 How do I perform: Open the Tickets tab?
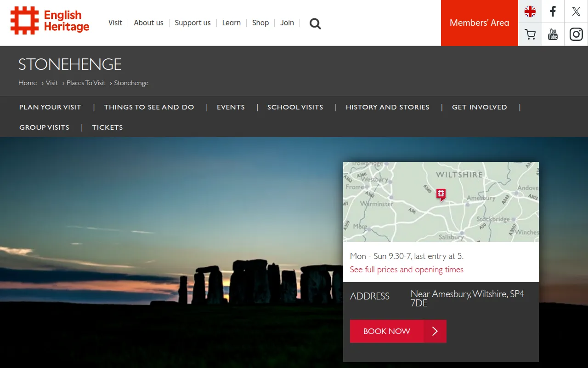pyautogui.click(x=107, y=127)
